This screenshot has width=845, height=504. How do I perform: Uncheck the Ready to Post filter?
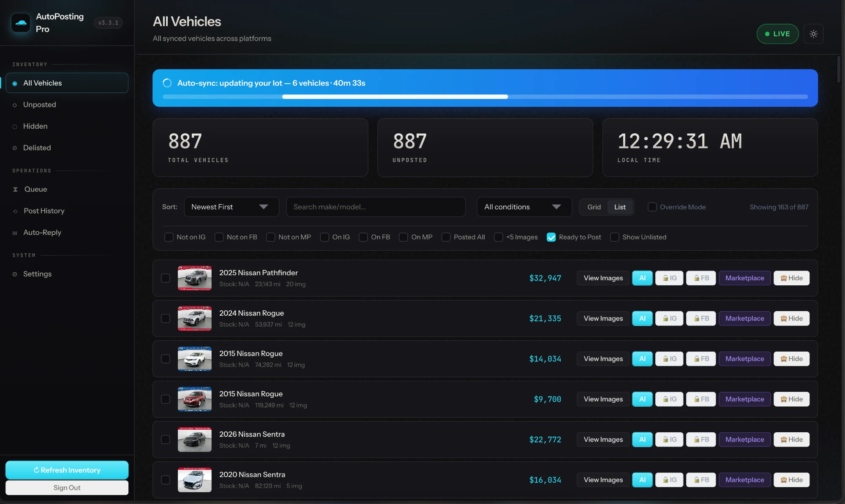tap(551, 237)
